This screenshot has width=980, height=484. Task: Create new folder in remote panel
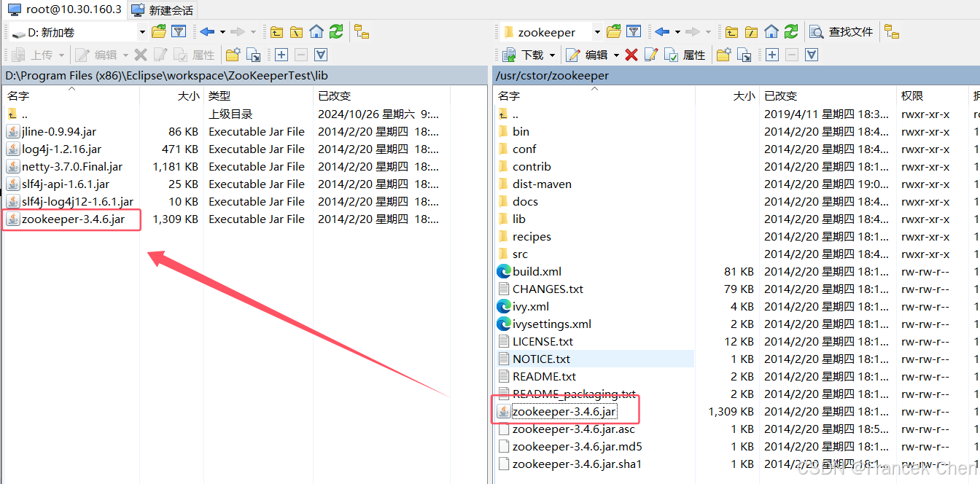[x=723, y=55]
